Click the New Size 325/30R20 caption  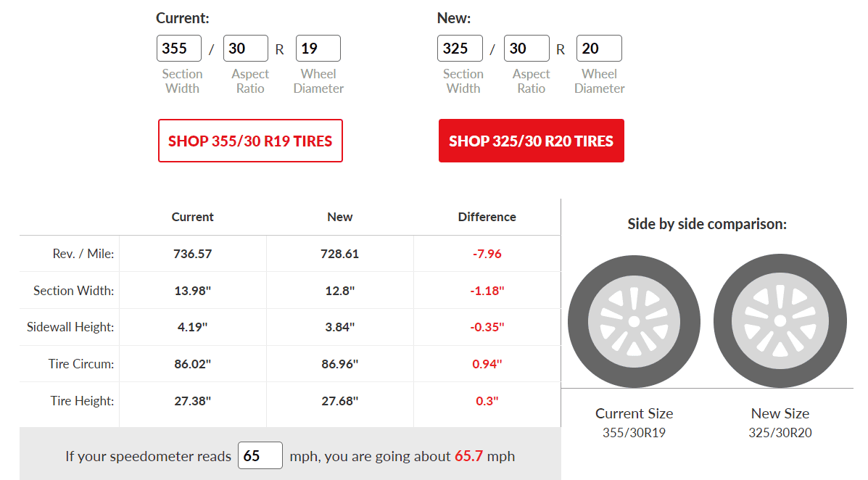pos(780,423)
